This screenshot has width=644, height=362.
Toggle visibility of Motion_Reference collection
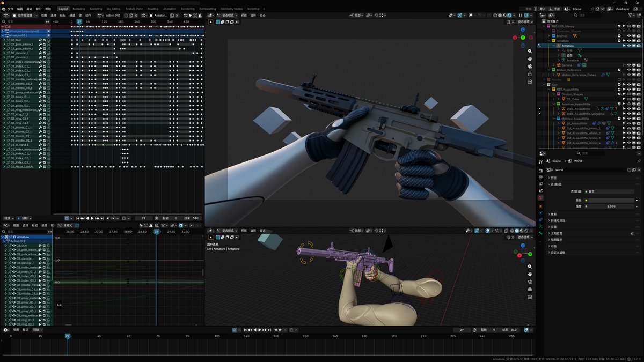[x=628, y=70]
